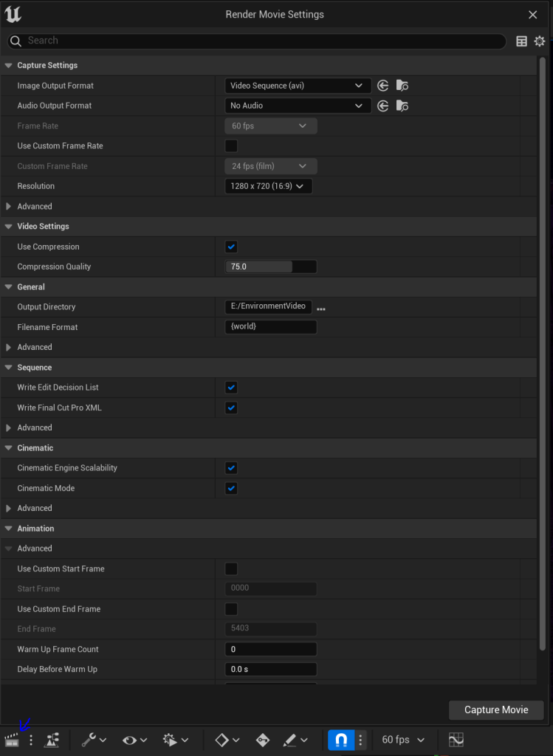553x756 pixels.
Task: Click the sequencer curve editor icon
Action: click(456, 740)
